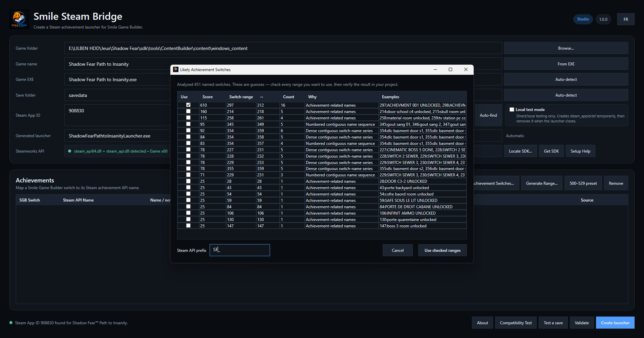Check the range 214–218 row checkbox
The width and height of the screenshot is (644, 338).
pyautogui.click(x=188, y=111)
